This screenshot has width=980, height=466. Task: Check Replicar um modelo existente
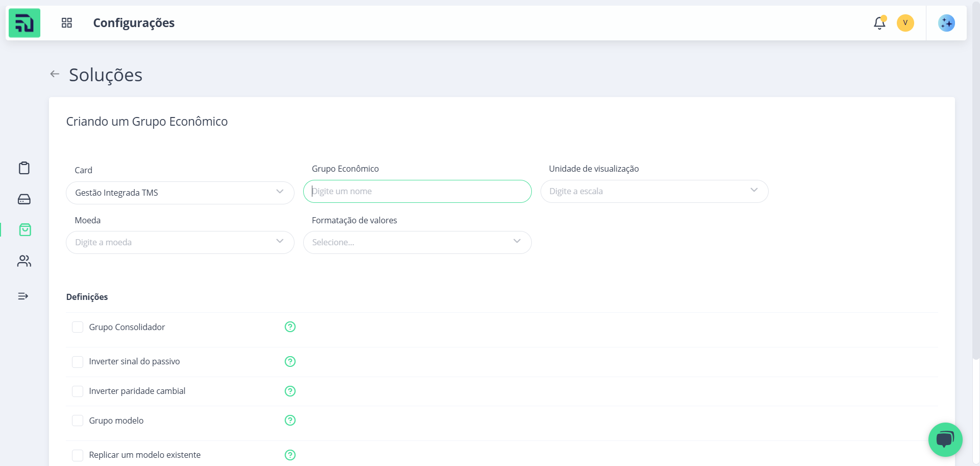click(x=78, y=455)
